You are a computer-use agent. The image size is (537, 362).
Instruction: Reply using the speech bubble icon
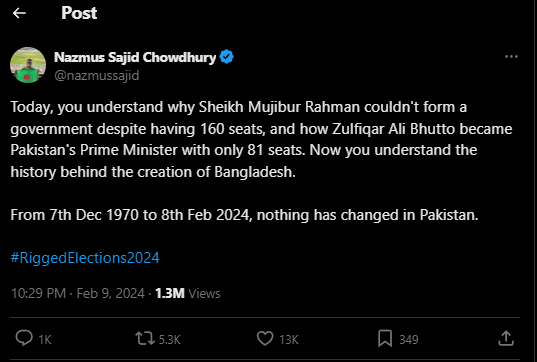pyautogui.click(x=24, y=338)
